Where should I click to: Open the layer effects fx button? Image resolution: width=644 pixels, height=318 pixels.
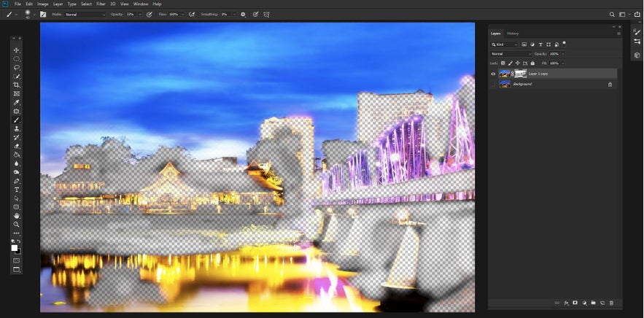pos(567,303)
